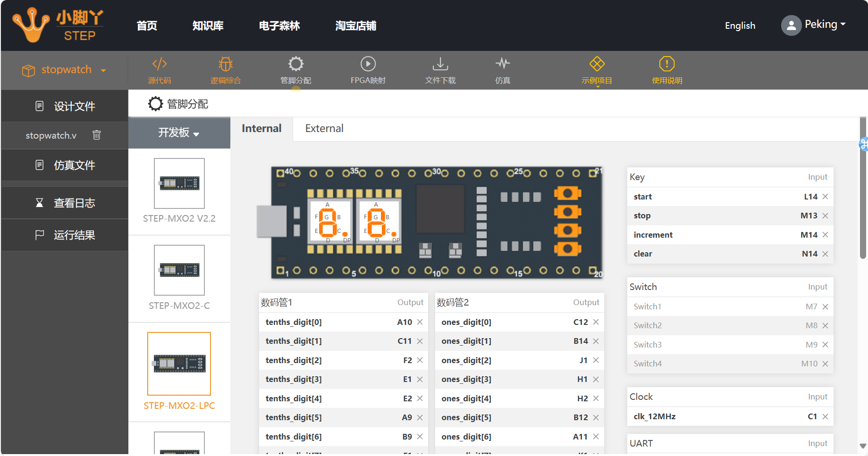Remove the Switch4 pin M10 assignment
This screenshot has height=456, width=868.
tap(825, 364)
